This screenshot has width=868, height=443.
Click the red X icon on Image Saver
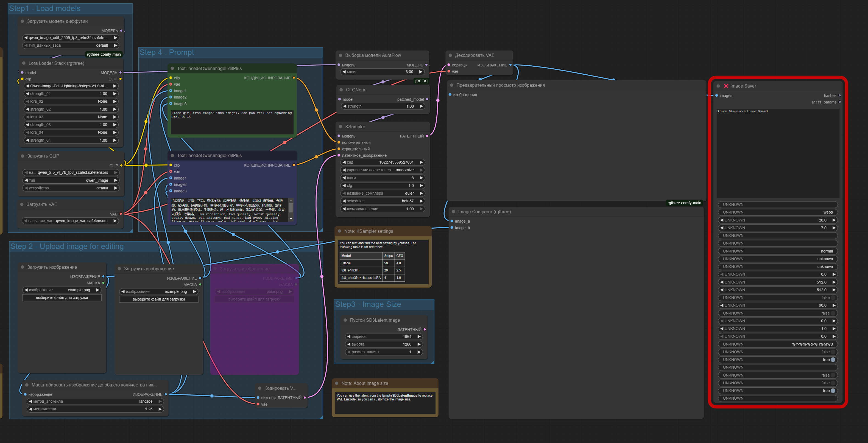726,86
